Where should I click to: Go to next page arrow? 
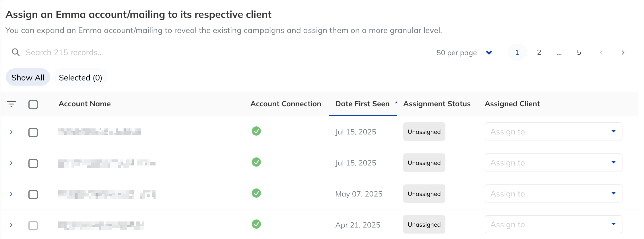623,53
